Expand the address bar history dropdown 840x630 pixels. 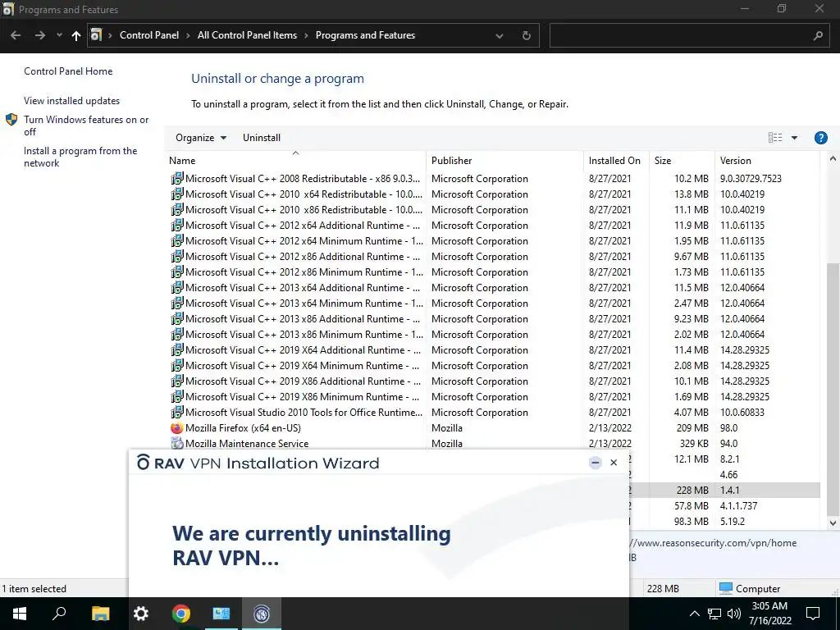click(500, 36)
